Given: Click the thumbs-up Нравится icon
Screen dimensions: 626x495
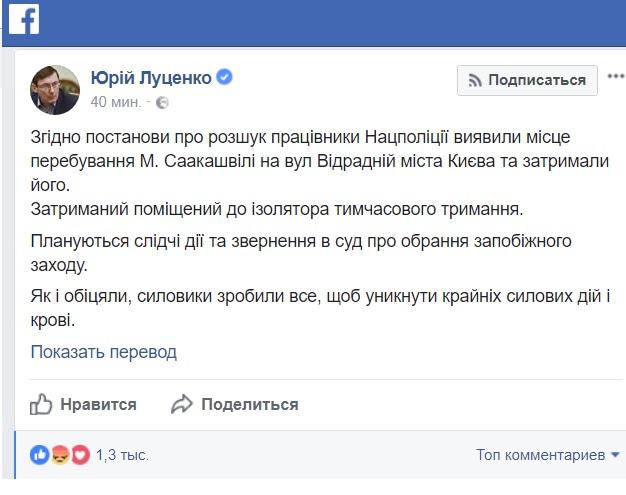Looking at the screenshot, I should coord(41,404).
